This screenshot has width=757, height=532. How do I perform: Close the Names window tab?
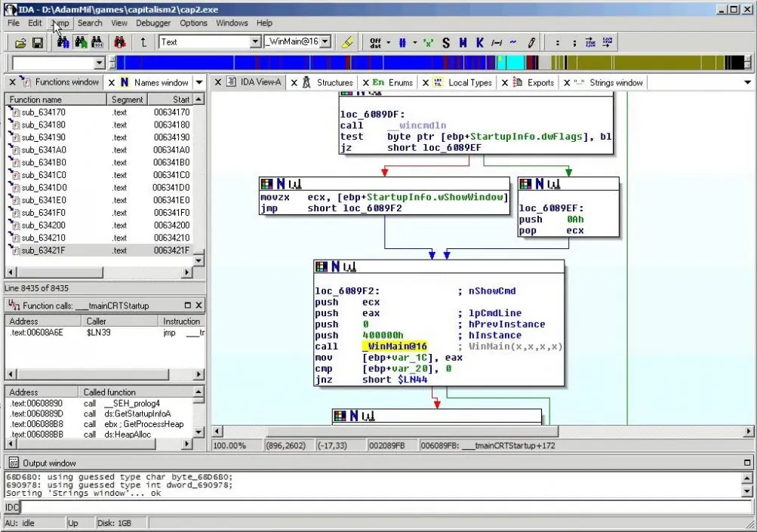[x=112, y=82]
